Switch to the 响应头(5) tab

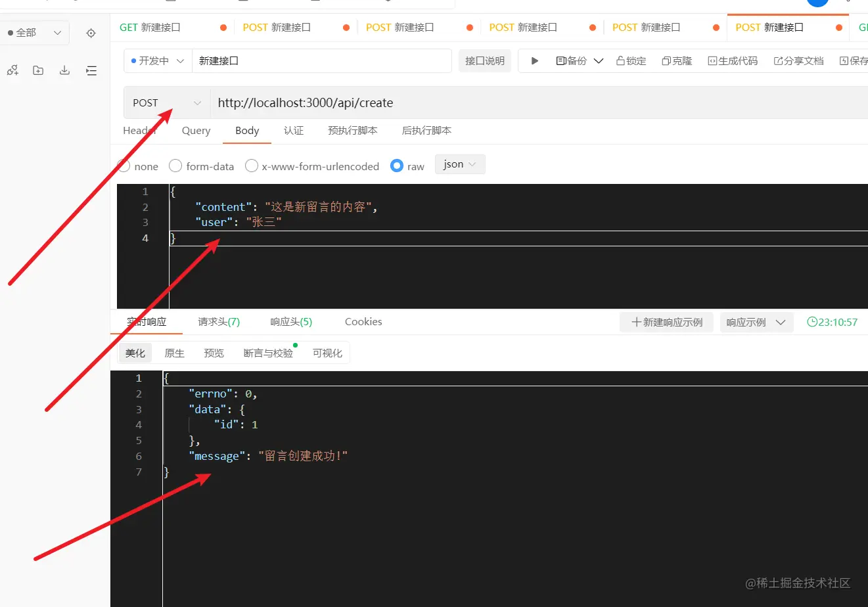click(291, 322)
